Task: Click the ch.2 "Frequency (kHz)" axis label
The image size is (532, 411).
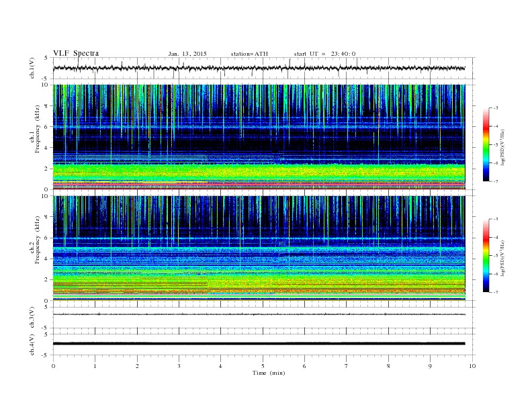Action: click(x=37, y=240)
